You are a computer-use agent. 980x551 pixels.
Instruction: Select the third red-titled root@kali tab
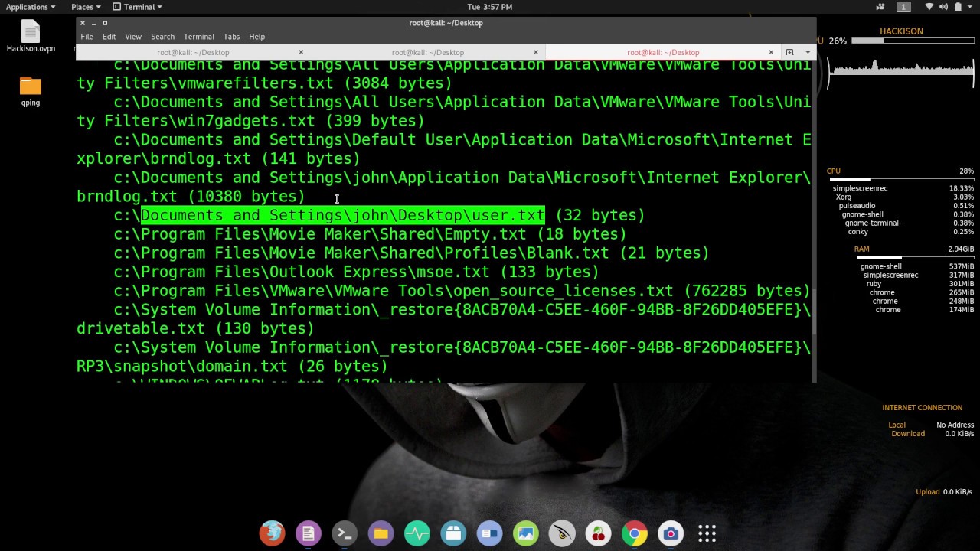pos(663,52)
